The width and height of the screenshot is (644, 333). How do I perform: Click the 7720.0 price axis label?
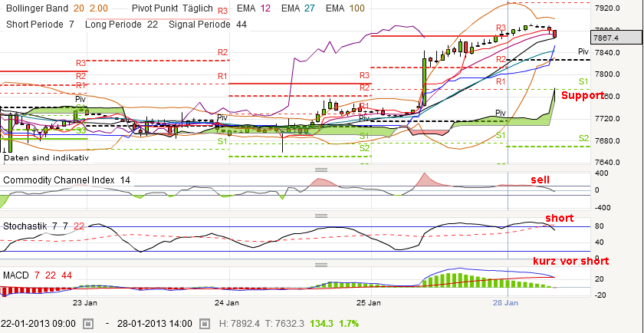[x=608, y=119]
